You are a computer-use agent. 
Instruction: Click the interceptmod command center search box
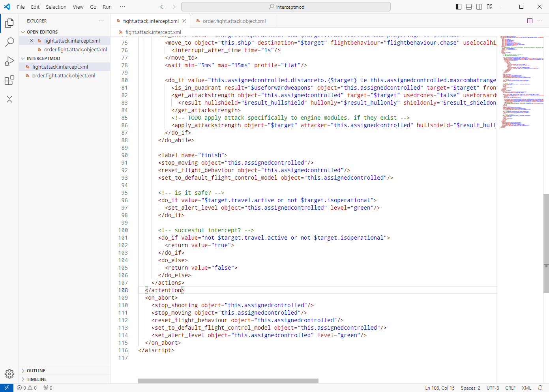286,7
